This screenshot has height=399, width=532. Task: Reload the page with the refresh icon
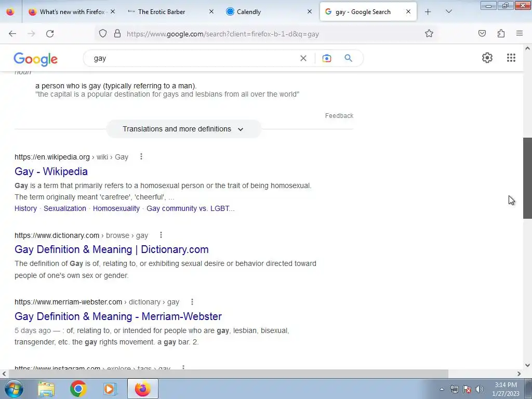pyautogui.click(x=50, y=34)
